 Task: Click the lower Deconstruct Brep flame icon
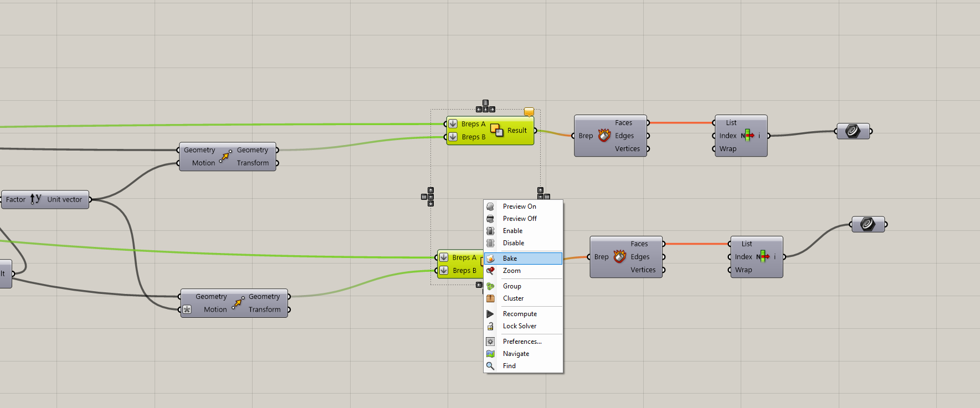[x=619, y=257]
